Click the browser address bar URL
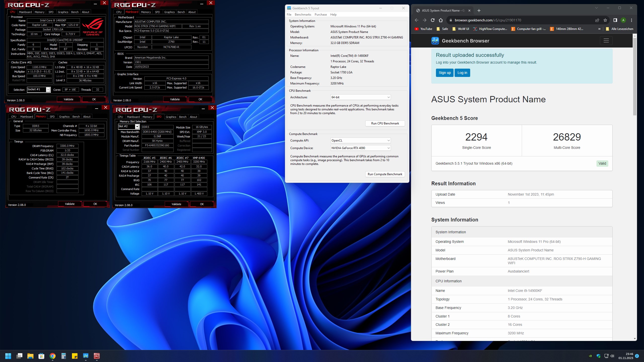Viewport: 644px width, 362px height. 488,20
